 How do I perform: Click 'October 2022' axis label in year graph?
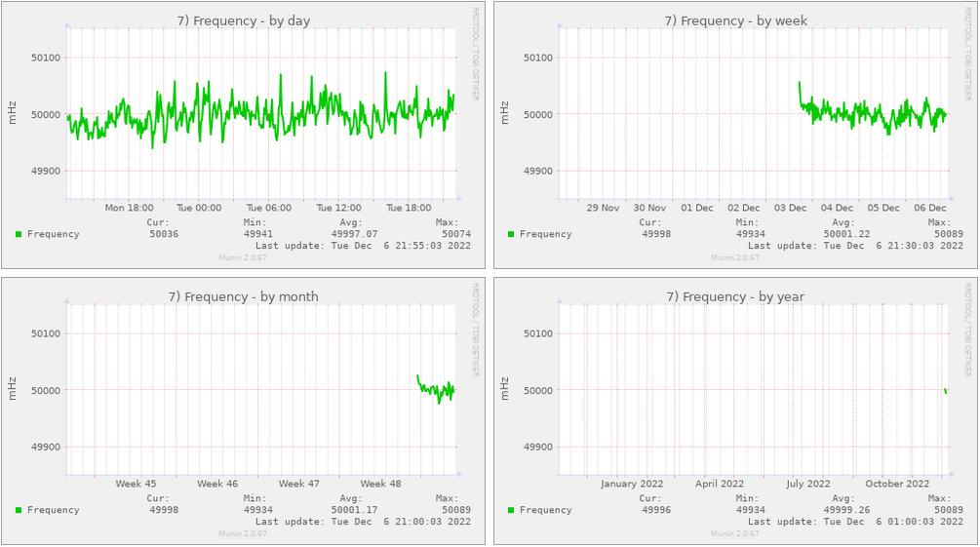coord(897,484)
